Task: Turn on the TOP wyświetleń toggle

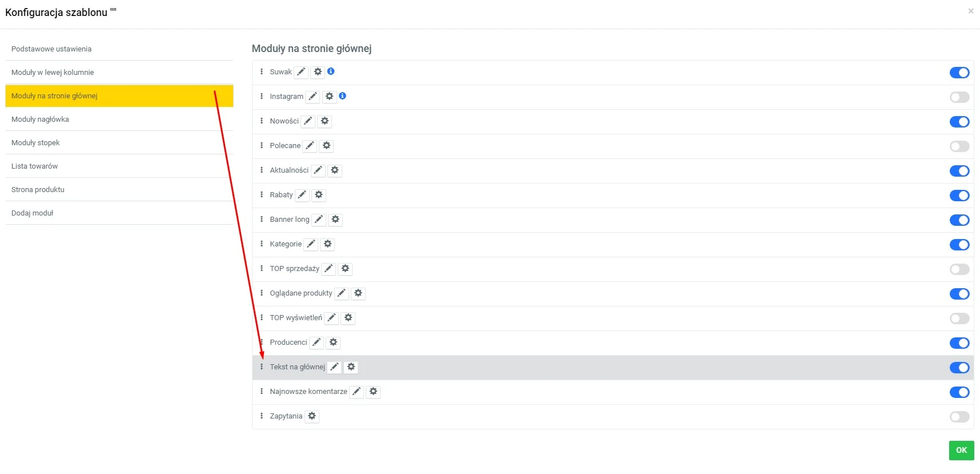Action: (x=959, y=318)
